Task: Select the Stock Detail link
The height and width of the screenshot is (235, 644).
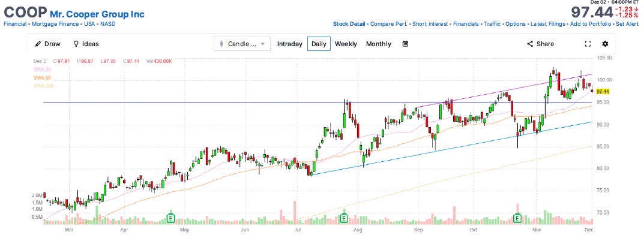Action: (x=349, y=24)
